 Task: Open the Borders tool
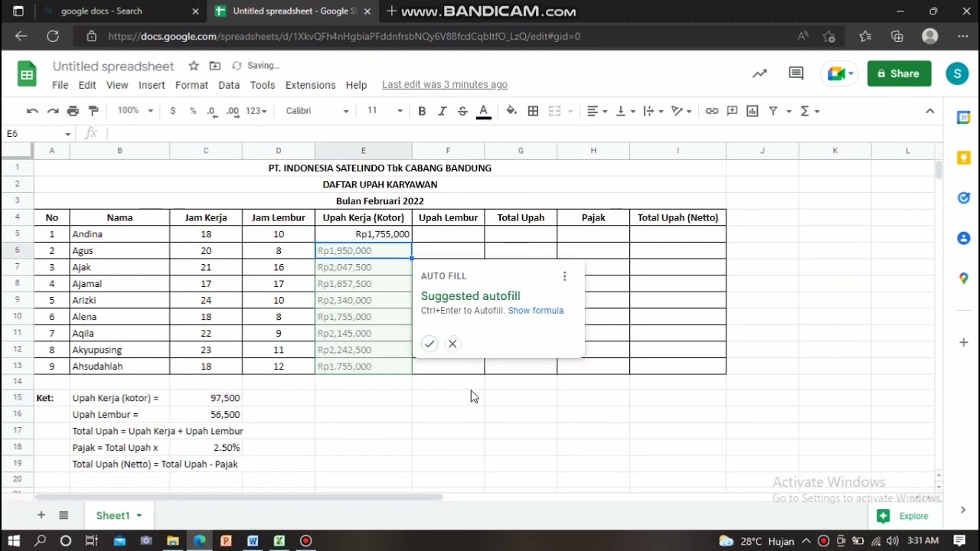point(533,111)
